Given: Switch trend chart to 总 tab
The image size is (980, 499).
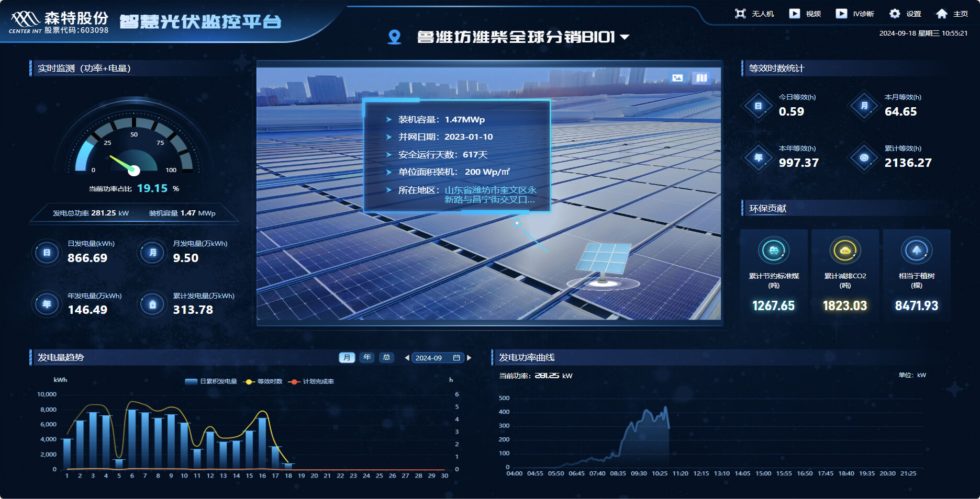Looking at the screenshot, I should coord(386,357).
